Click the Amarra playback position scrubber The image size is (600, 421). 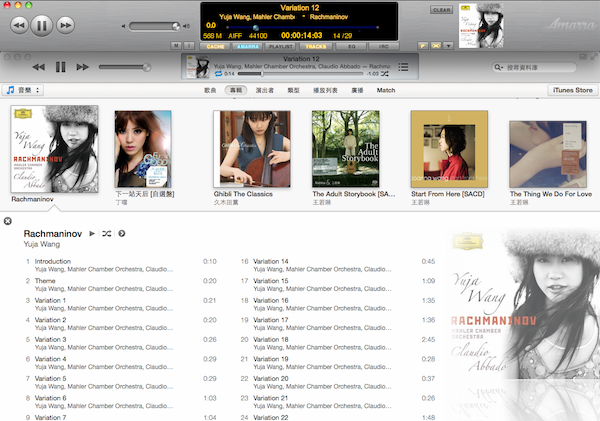coord(256,28)
